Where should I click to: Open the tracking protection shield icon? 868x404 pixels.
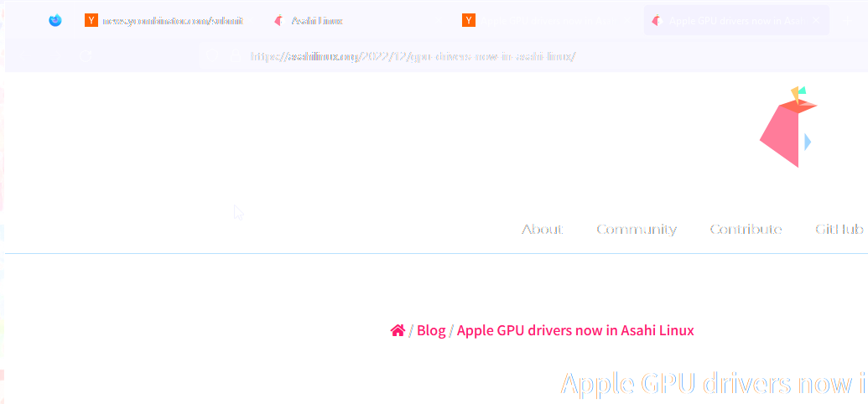point(212,56)
